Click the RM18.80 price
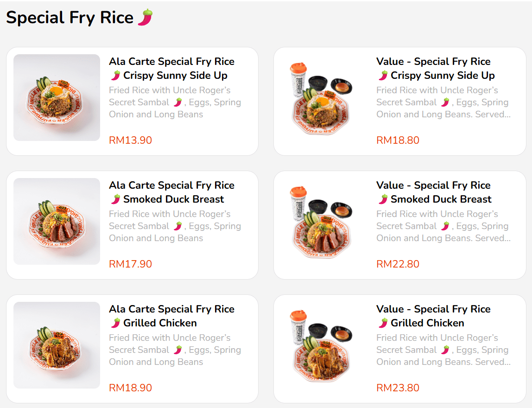The width and height of the screenshot is (532, 408). pos(398,140)
